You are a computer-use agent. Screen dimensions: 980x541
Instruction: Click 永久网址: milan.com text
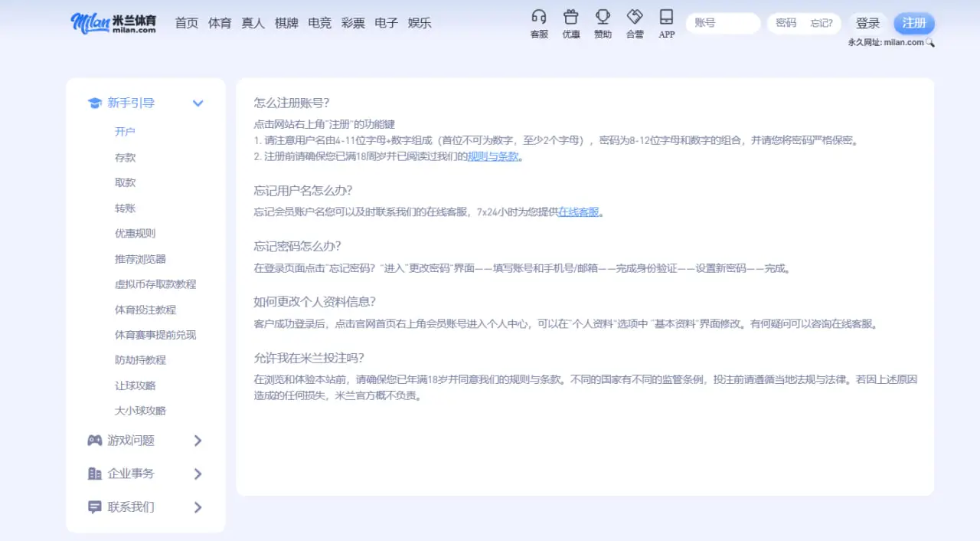coord(886,43)
